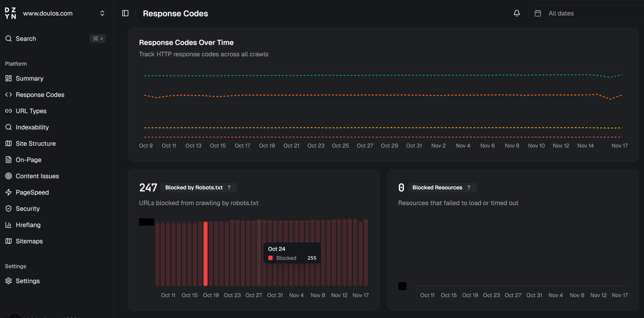Switch to the Indexability section

point(9,127)
